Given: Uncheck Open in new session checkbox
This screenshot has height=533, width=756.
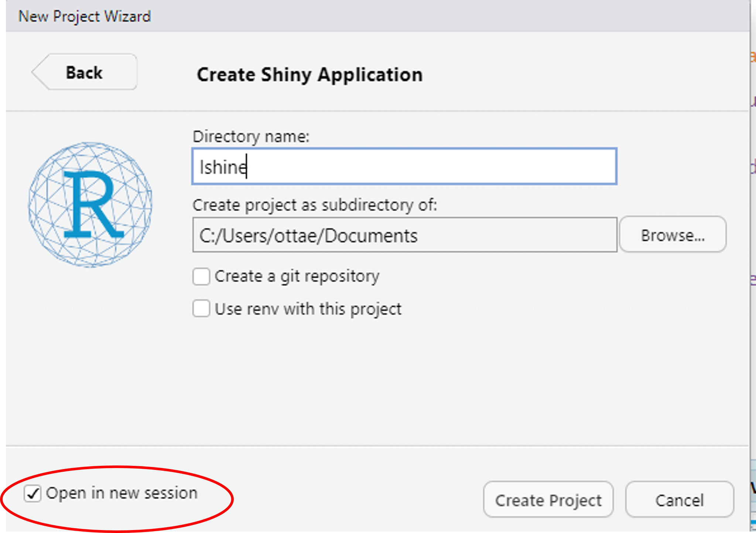Looking at the screenshot, I should pos(33,494).
